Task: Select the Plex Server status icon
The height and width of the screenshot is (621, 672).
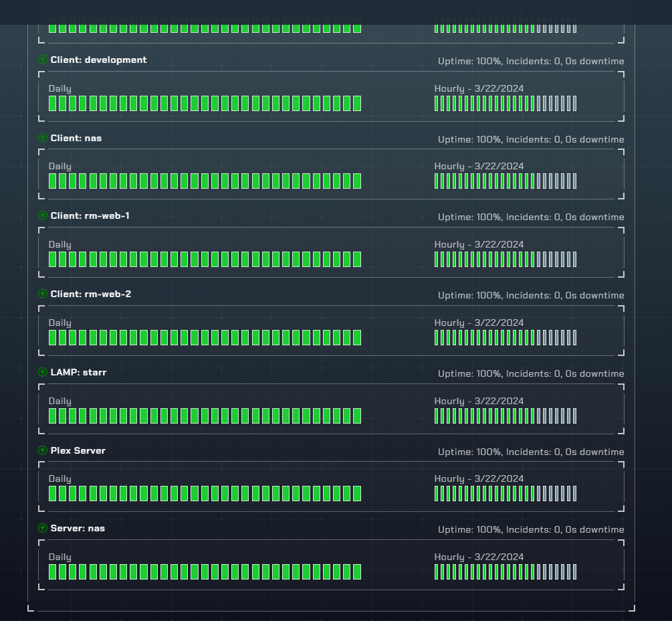Action: coord(43,450)
